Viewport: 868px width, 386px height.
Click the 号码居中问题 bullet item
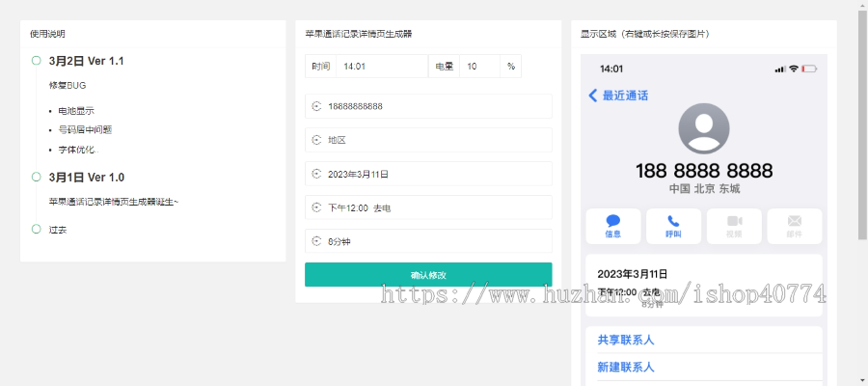(x=85, y=130)
